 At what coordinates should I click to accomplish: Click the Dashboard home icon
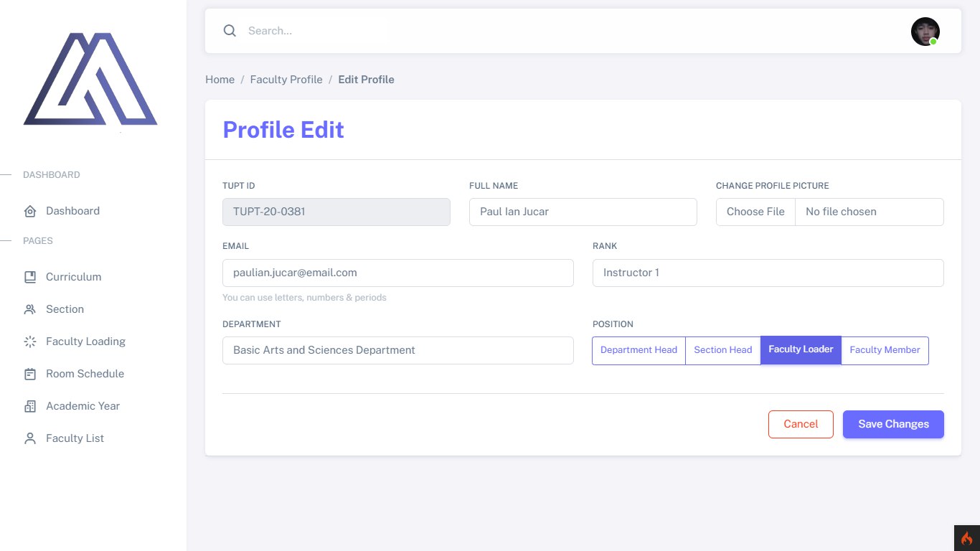click(30, 211)
